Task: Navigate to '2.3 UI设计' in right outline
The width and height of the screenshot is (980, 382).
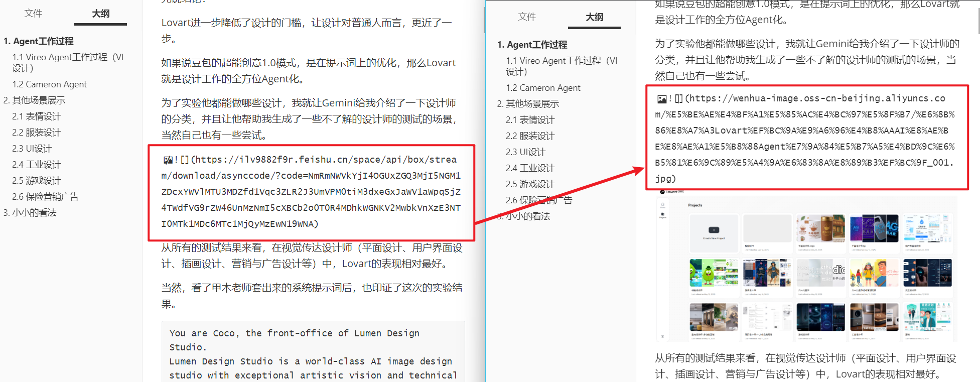Action: pyautogui.click(x=526, y=152)
